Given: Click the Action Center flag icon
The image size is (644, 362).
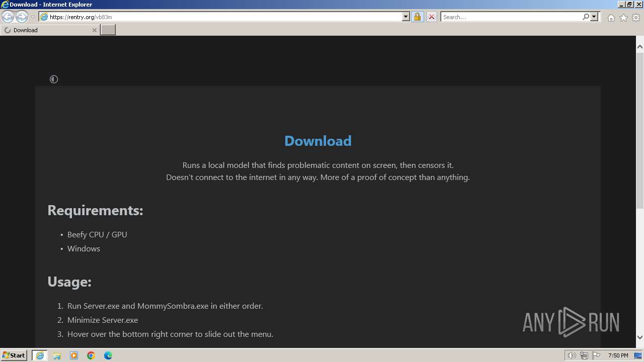Looking at the screenshot, I should click(x=596, y=355).
